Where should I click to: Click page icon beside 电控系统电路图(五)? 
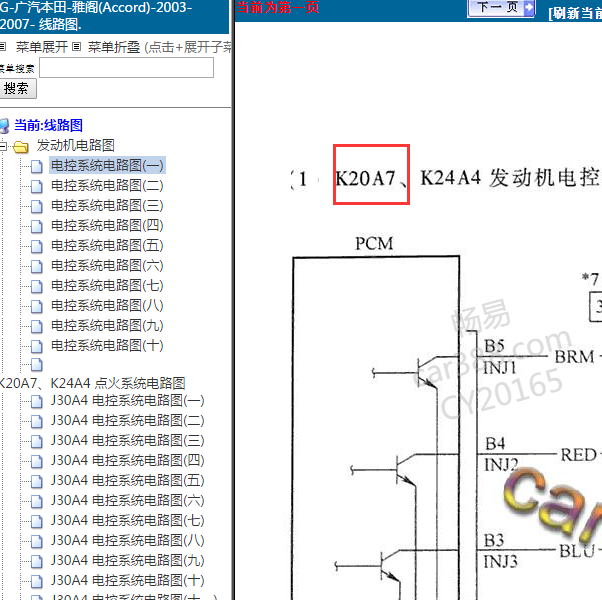click(x=36, y=246)
